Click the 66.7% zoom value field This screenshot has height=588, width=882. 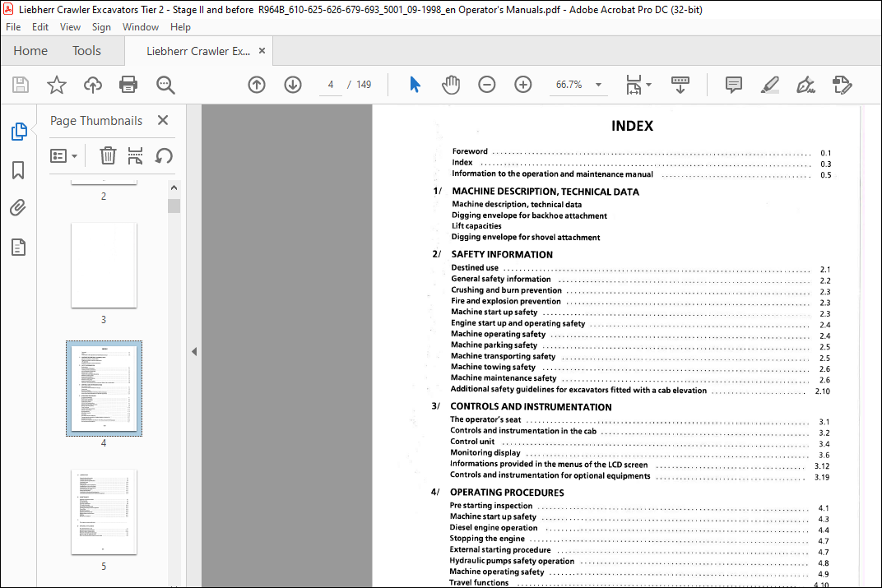point(569,85)
